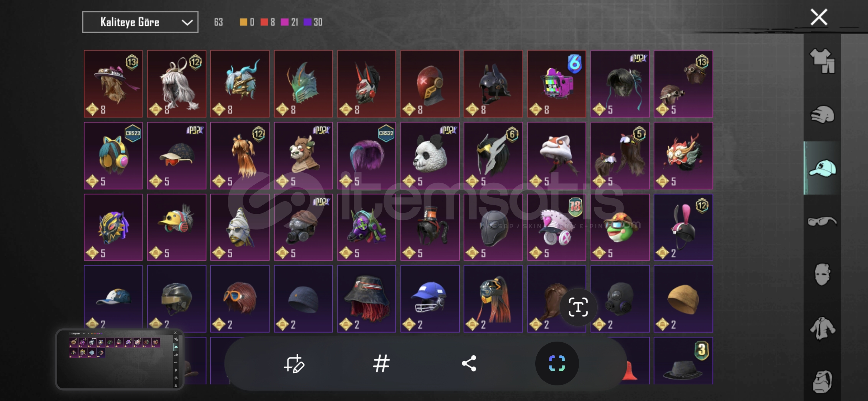The height and width of the screenshot is (401, 868).
Task: Select the helmet category icon
Action: 822,114
